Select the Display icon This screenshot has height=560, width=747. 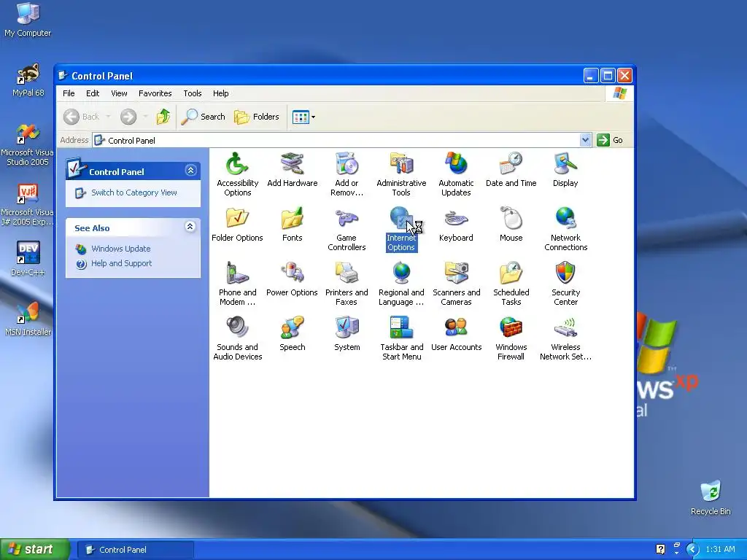point(565,164)
